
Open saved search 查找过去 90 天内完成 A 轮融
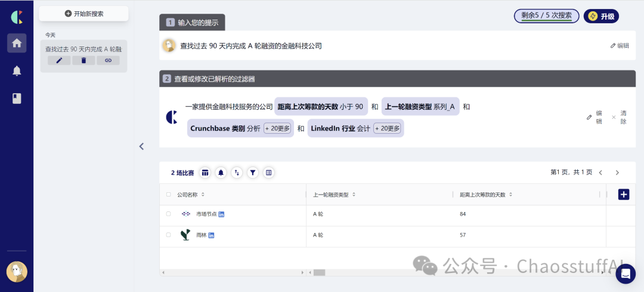pos(83,49)
